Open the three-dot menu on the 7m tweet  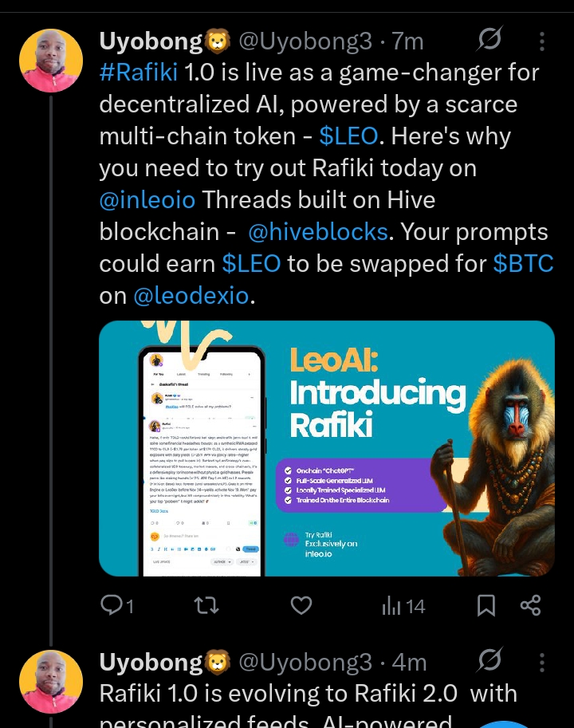pos(543,40)
